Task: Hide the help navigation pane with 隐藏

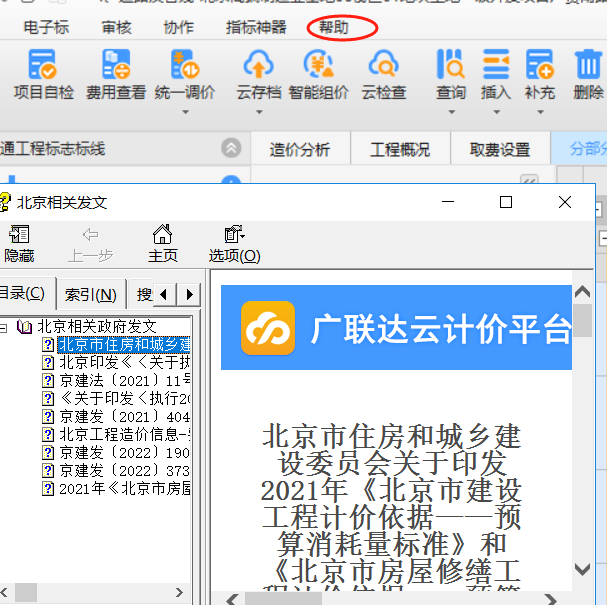Action: pos(19,243)
